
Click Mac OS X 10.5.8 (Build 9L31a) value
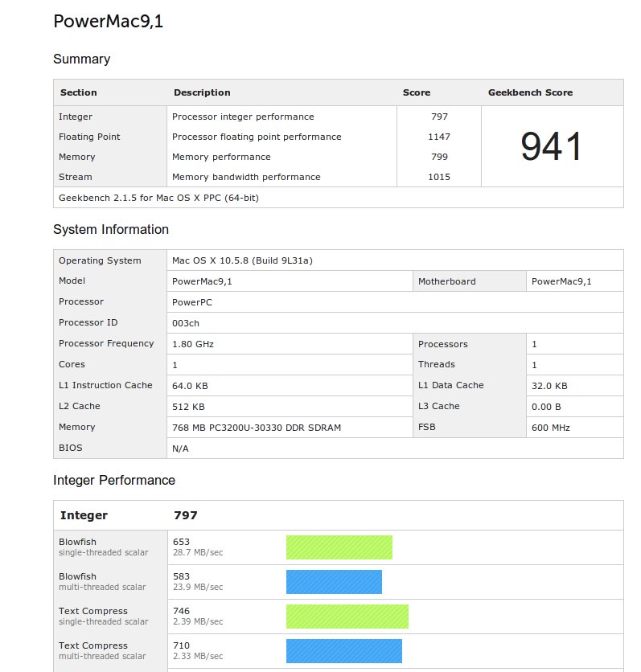click(x=242, y=260)
